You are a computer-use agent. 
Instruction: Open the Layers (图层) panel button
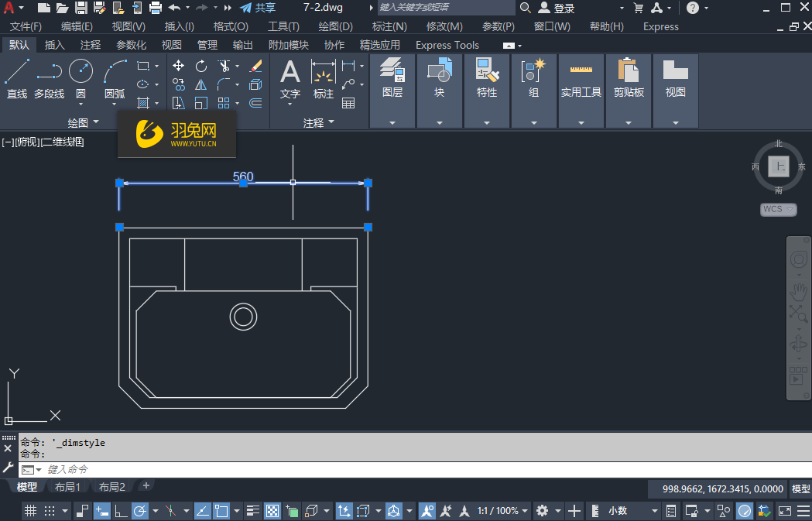[392, 91]
